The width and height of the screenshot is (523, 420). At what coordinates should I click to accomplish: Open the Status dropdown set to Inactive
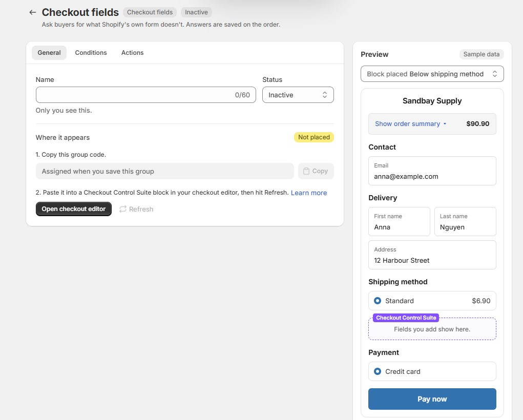point(298,95)
